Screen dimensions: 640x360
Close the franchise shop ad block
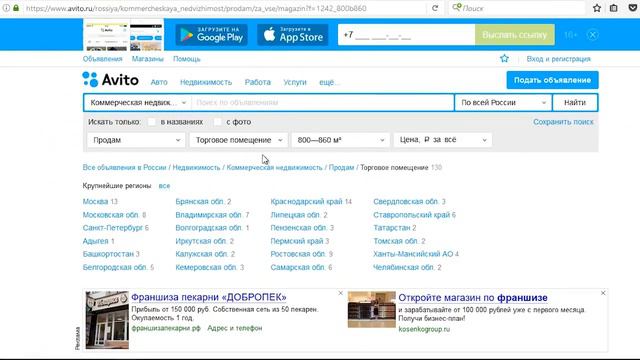tap(603, 293)
